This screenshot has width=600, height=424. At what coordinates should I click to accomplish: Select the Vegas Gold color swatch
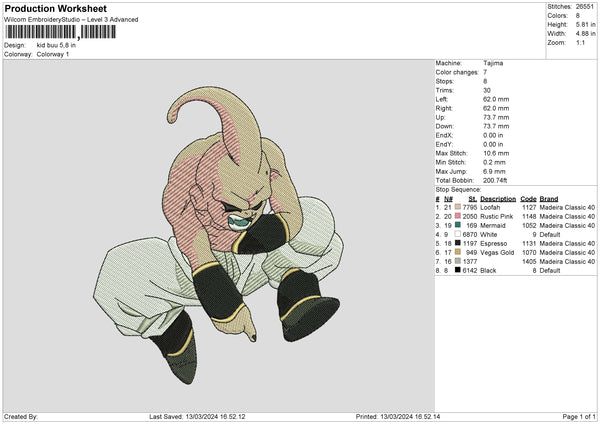(x=457, y=252)
